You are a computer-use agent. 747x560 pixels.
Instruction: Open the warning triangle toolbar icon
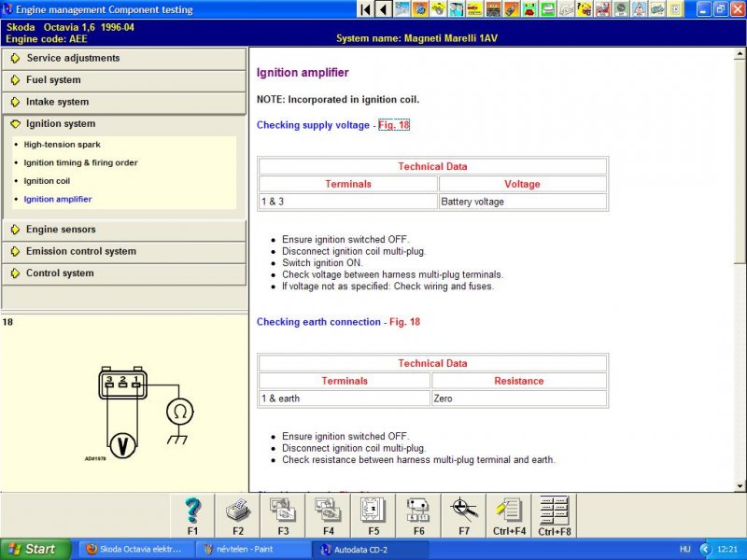pos(639,9)
